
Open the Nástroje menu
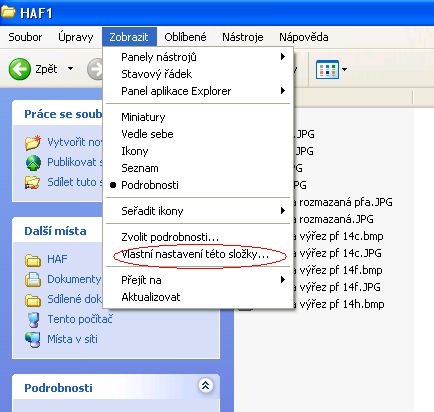[243, 37]
